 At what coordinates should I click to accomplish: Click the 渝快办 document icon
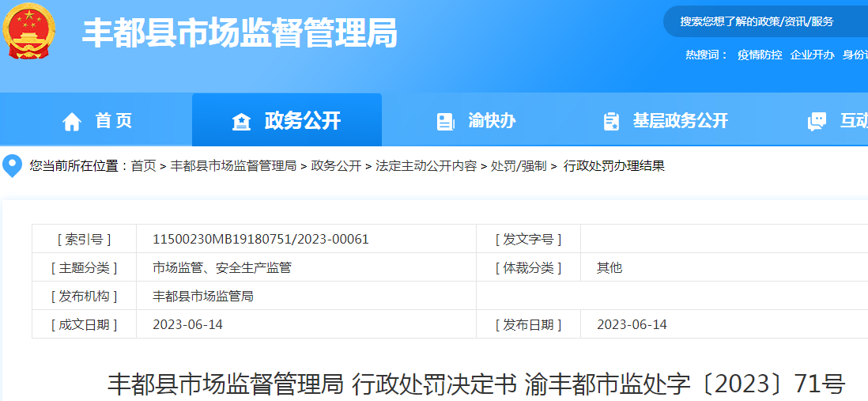click(x=446, y=121)
